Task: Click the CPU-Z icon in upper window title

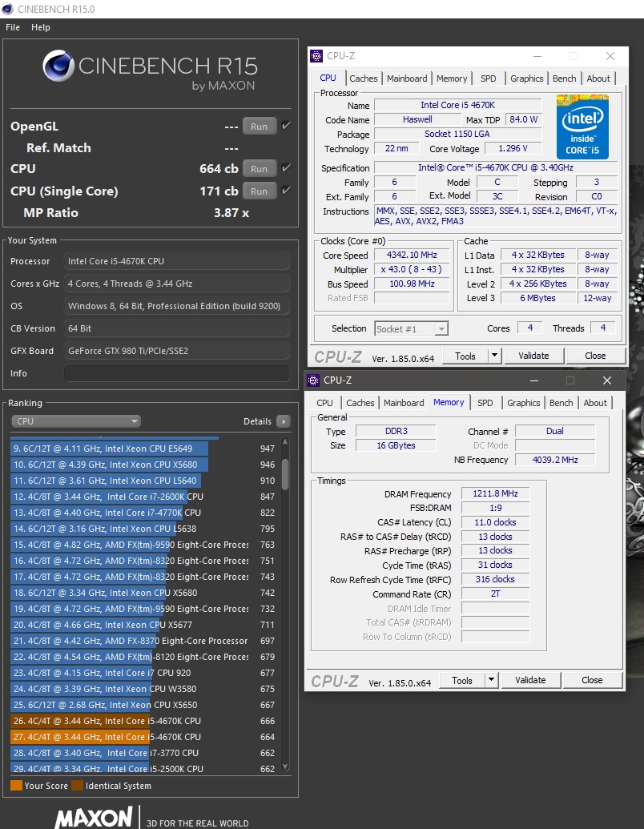Action: pyautogui.click(x=317, y=56)
